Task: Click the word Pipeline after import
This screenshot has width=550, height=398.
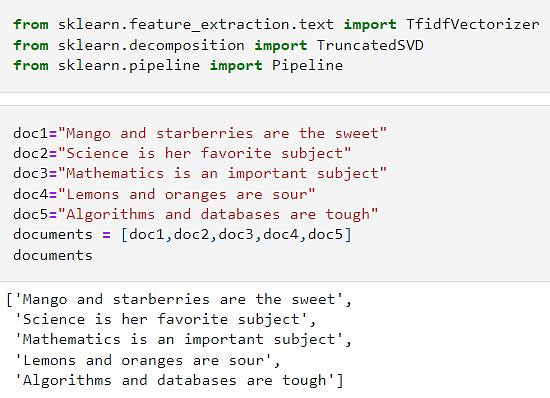Action: [308, 65]
